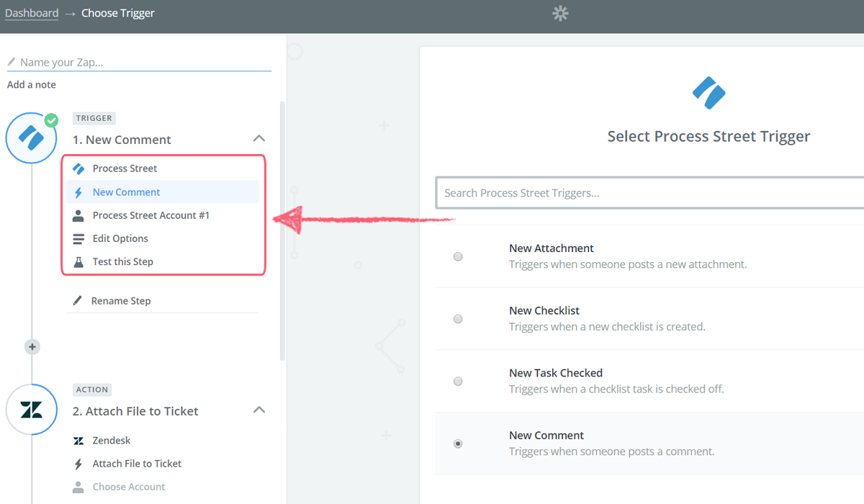Click the Edit Options list icon
The image size is (864, 504).
click(80, 238)
